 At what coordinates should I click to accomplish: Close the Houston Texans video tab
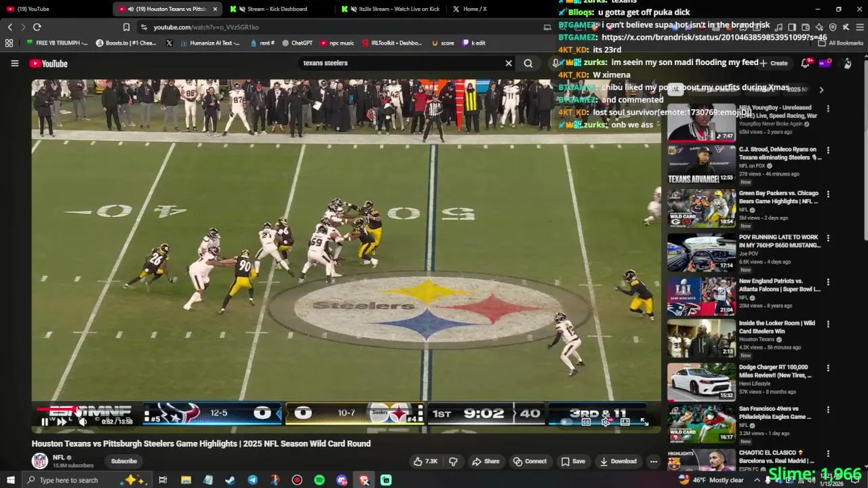[216, 9]
